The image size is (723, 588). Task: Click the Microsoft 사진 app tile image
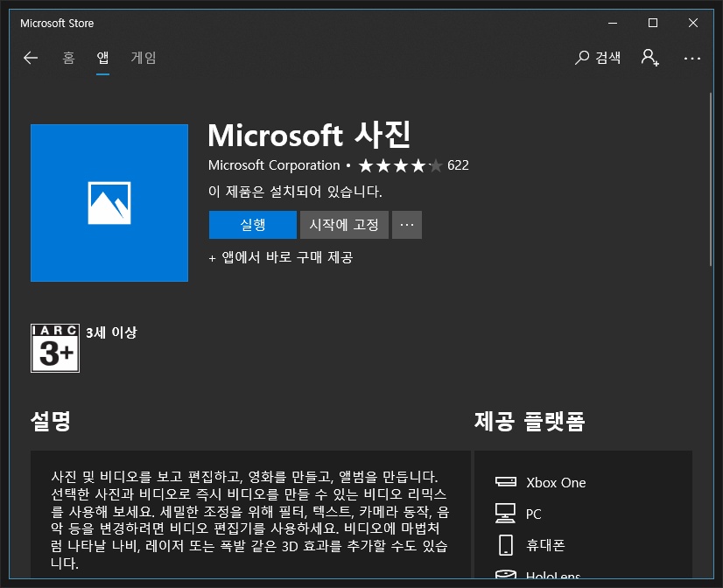109,203
